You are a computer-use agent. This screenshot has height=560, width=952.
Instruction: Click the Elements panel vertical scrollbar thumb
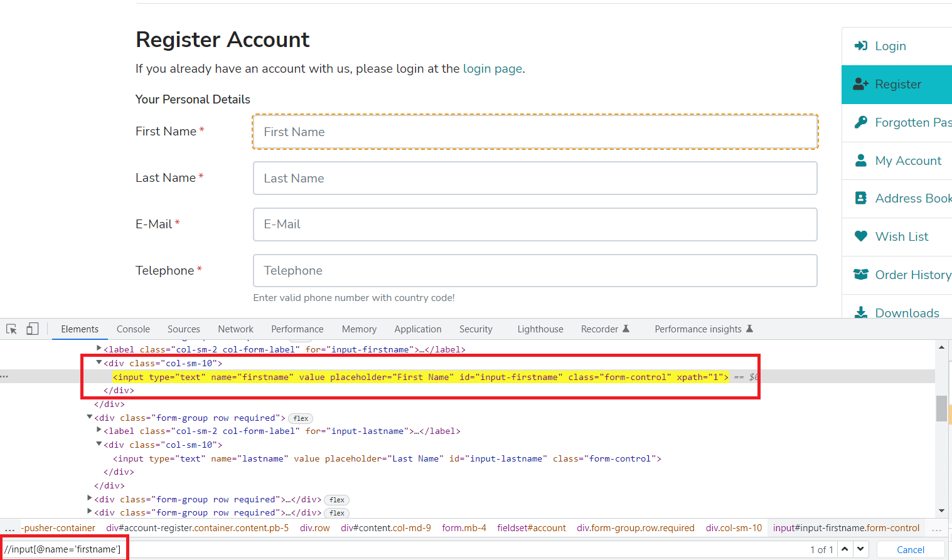[x=941, y=408]
